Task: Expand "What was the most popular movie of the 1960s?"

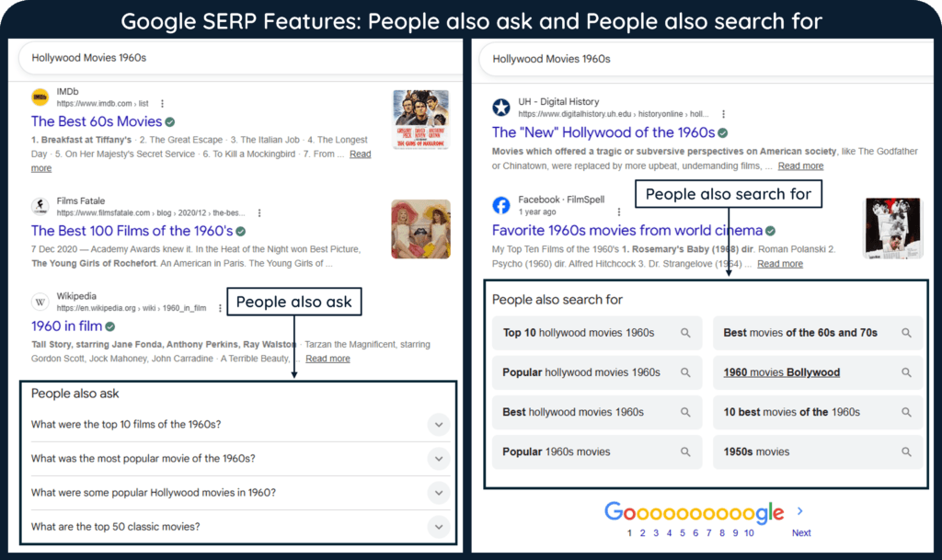Action: click(439, 459)
